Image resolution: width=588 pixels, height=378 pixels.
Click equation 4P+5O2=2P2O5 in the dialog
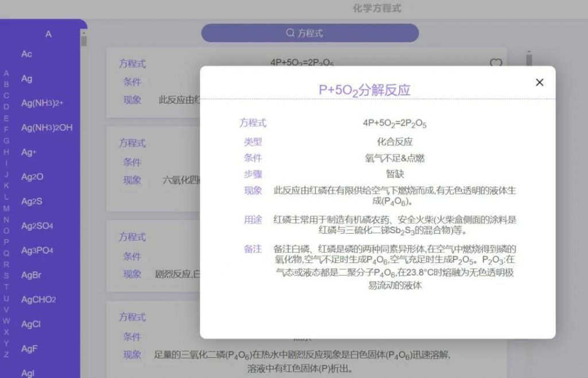(x=394, y=124)
